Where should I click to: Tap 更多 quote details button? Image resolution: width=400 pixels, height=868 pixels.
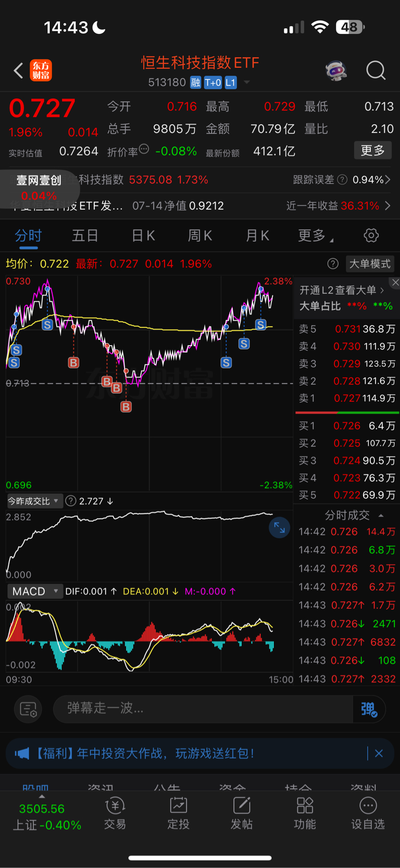click(x=372, y=151)
